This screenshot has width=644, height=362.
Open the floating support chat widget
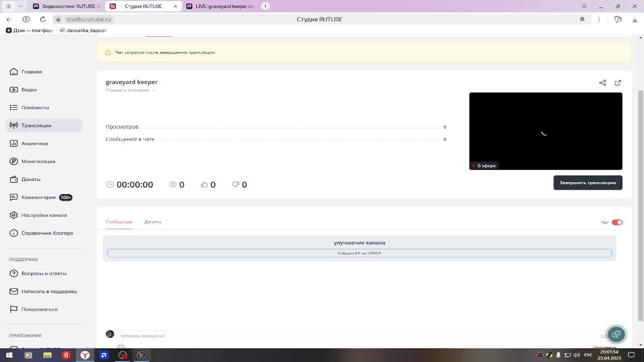click(x=616, y=334)
